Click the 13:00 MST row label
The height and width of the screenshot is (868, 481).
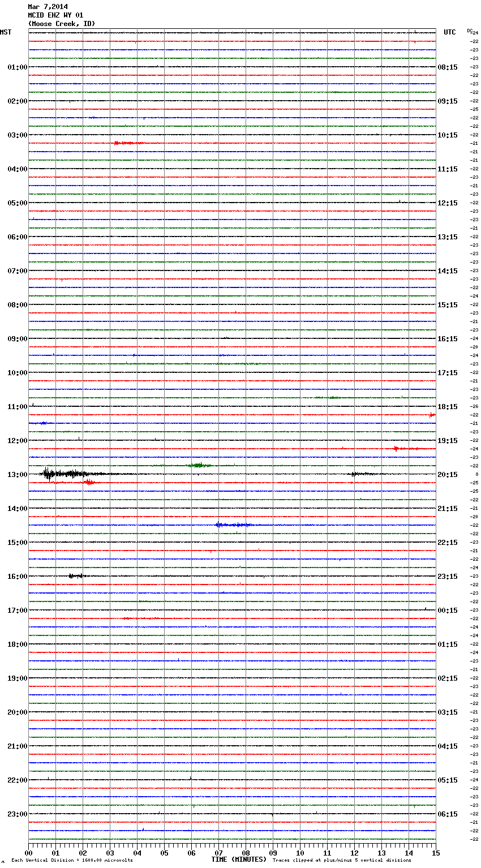click(18, 475)
